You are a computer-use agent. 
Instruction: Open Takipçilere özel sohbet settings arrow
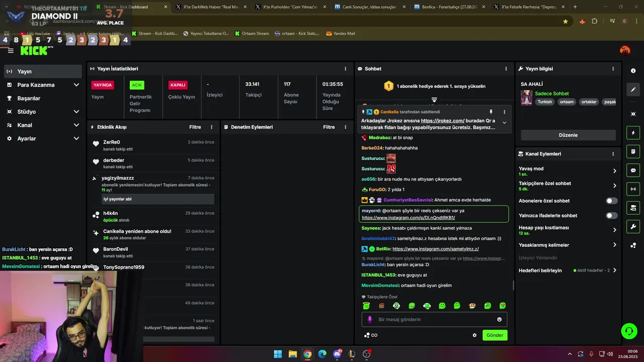[x=614, y=186]
